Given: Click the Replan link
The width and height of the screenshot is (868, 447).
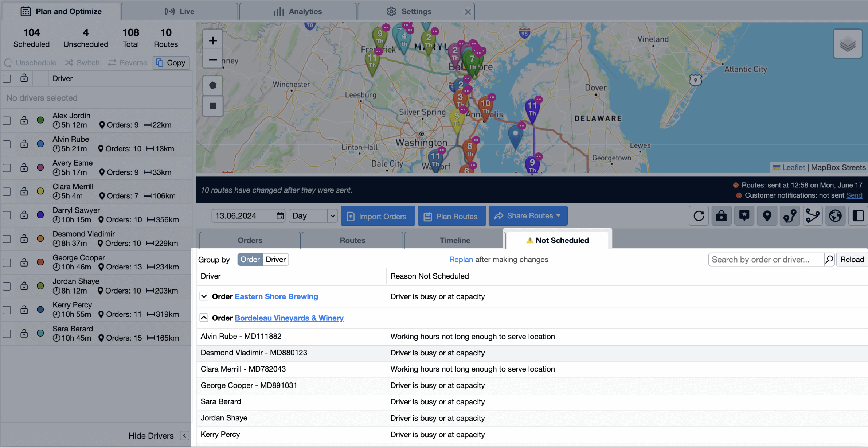Looking at the screenshot, I should [461, 259].
